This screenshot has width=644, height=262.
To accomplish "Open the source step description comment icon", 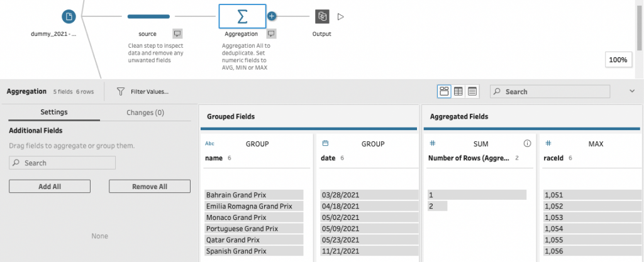I will point(177,34).
